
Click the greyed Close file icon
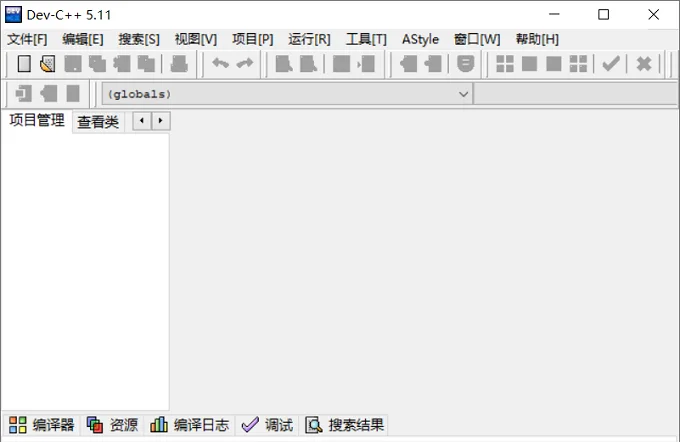coord(121,64)
